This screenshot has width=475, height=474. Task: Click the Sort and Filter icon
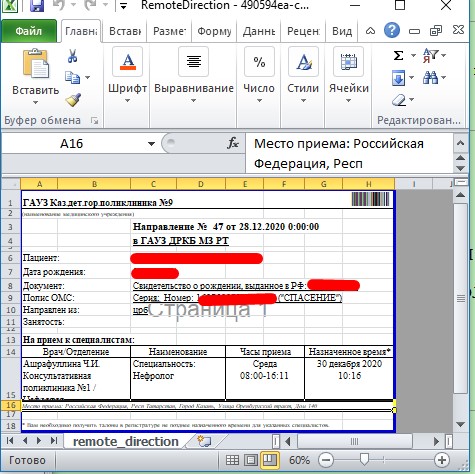(431, 55)
